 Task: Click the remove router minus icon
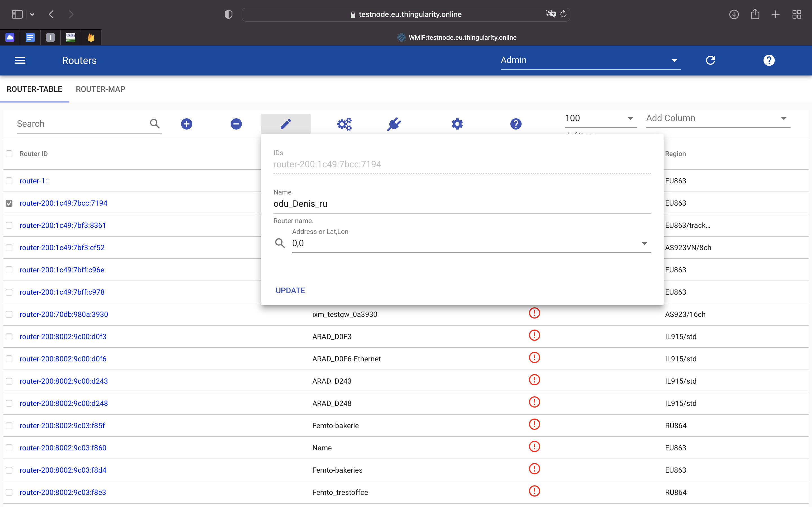(236, 124)
